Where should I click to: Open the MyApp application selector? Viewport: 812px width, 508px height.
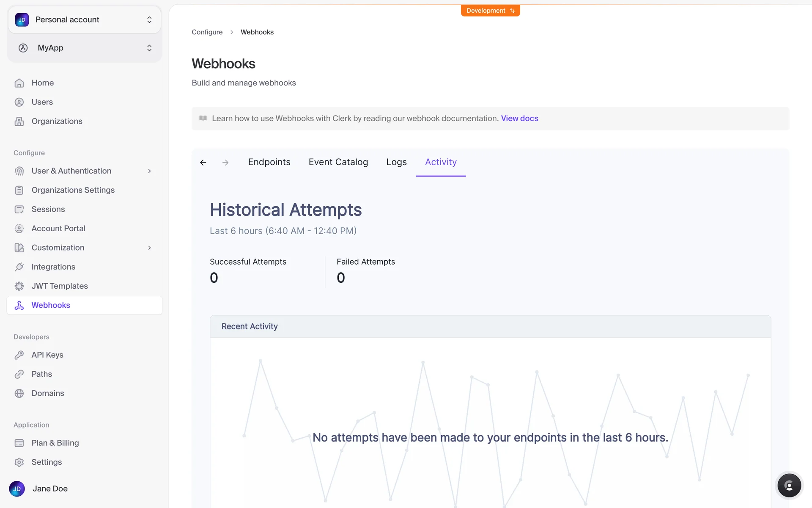pyautogui.click(x=84, y=48)
